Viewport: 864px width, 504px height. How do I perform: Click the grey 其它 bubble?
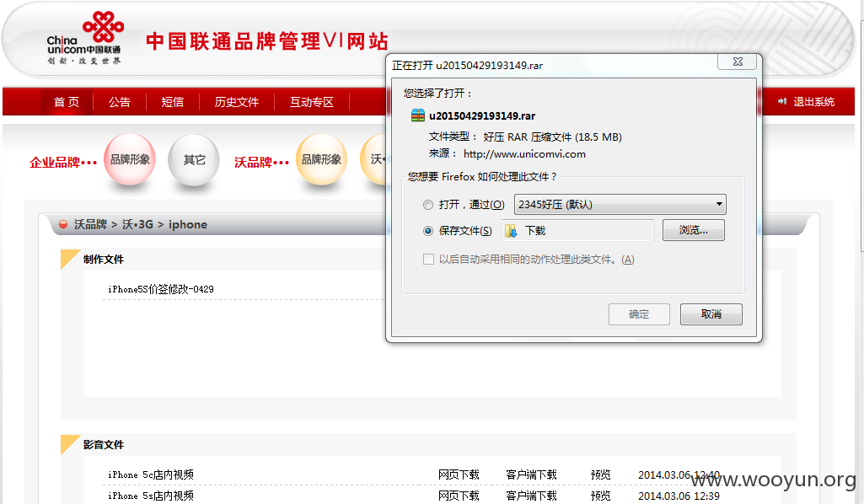(194, 160)
